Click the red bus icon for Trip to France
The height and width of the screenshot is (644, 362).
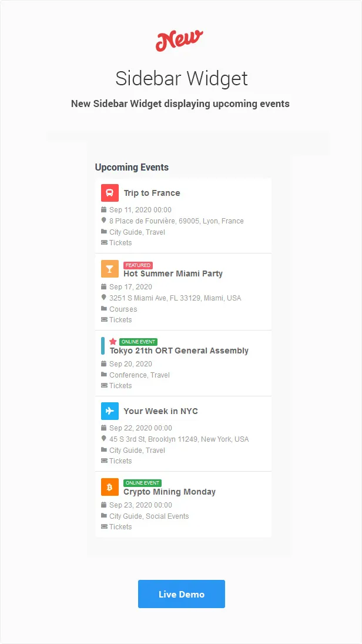coord(109,193)
